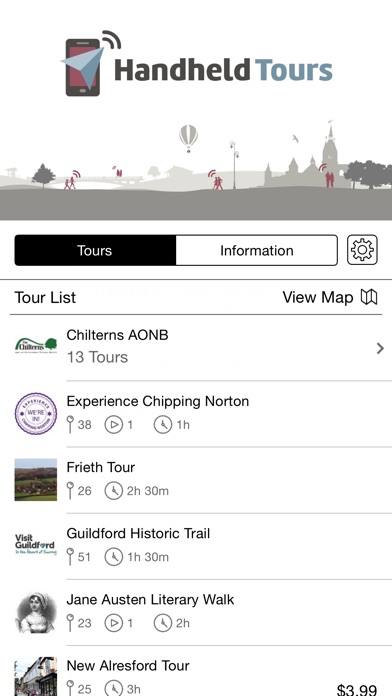This screenshot has height=696, width=392.
Task: Switch to the Information tab
Action: [257, 250]
